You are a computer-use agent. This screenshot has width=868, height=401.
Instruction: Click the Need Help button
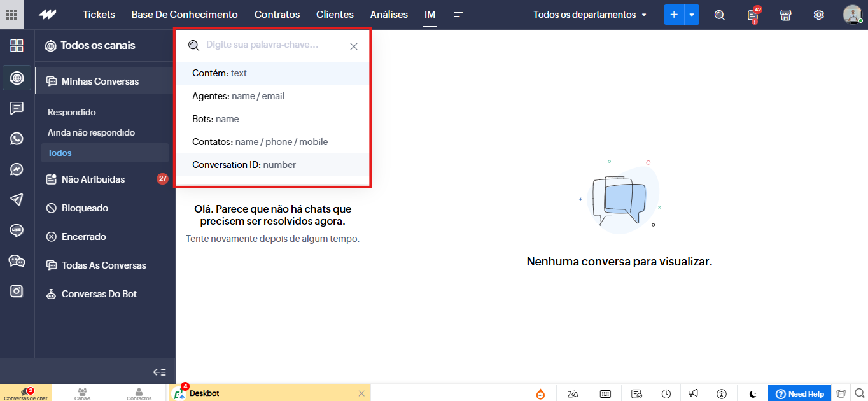coord(800,394)
